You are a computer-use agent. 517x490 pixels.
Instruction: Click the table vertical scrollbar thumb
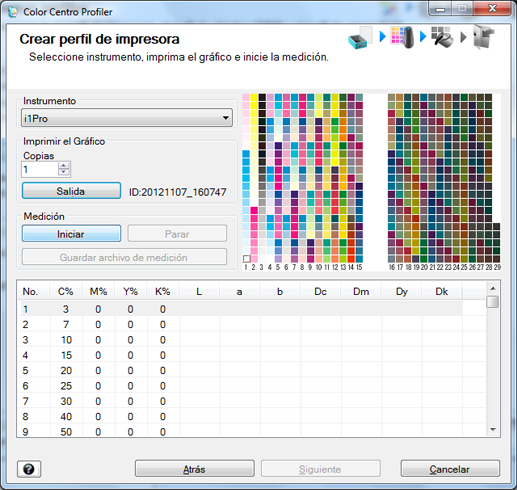pos(493,302)
